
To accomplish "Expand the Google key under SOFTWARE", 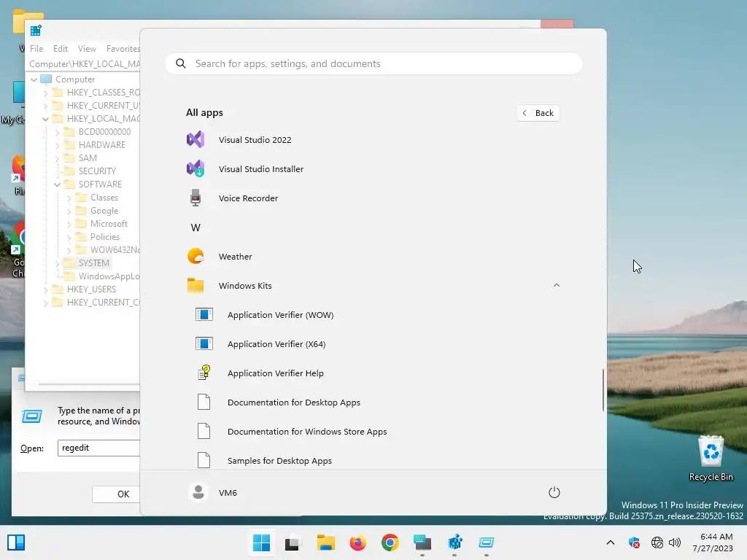I will click(69, 211).
